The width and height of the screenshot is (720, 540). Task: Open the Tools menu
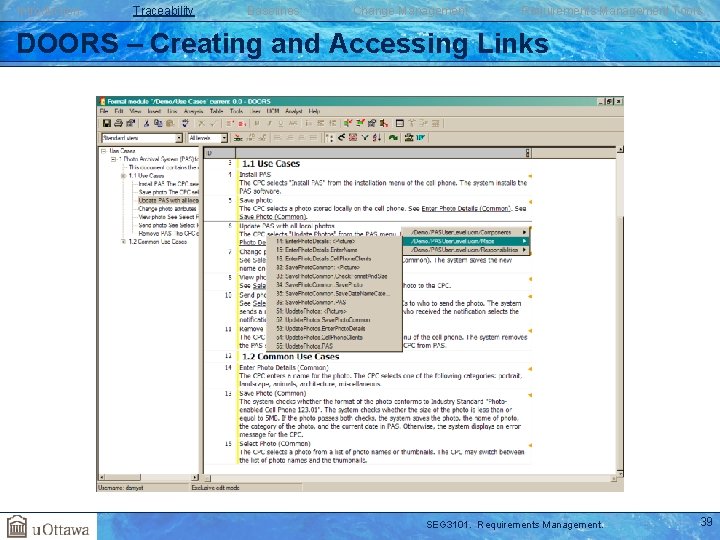236,111
